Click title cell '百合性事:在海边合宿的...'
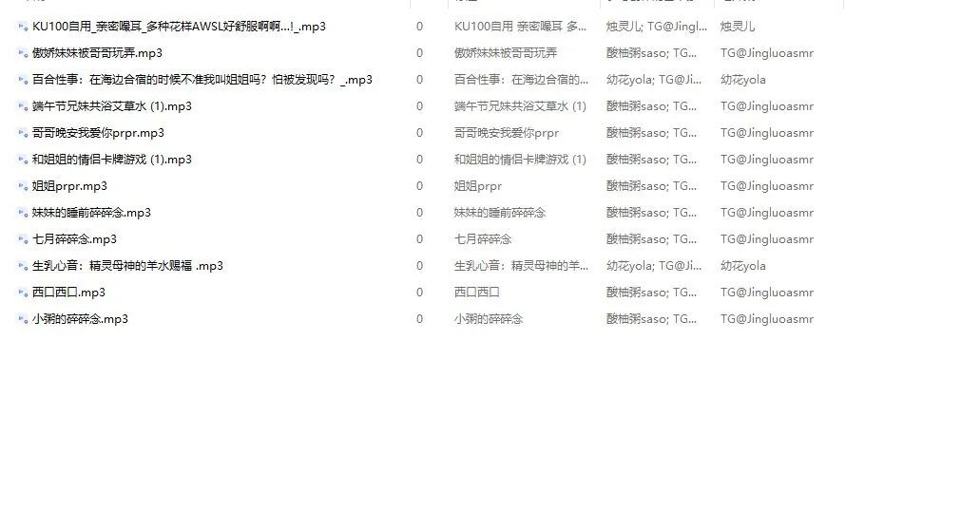The width and height of the screenshot is (980, 511). point(521,80)
